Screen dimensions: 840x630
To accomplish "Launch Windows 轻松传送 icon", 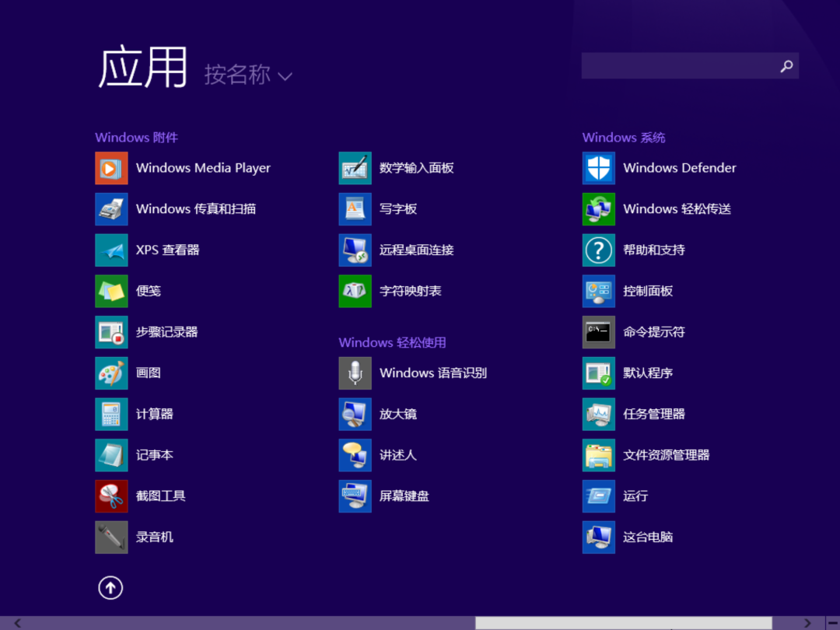I will tap(599, 209).
